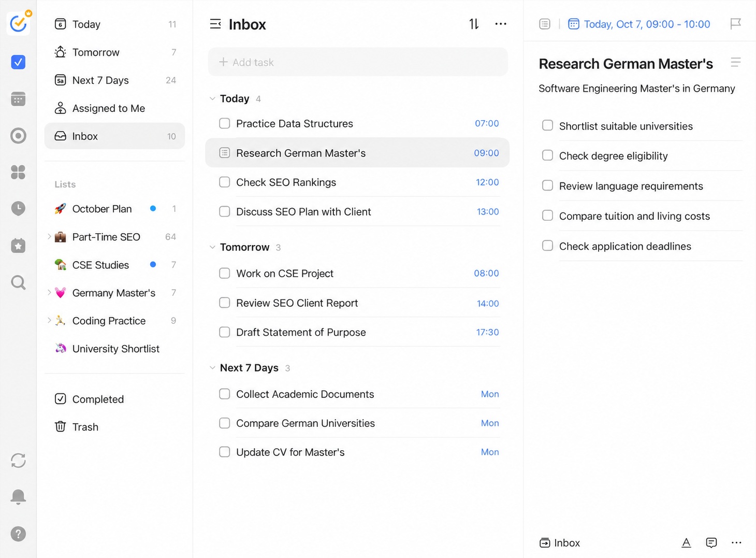Edit the Software Engineering Master's in Germany description
This screenshot has width=756, height=558.
[x=636, y=89]
